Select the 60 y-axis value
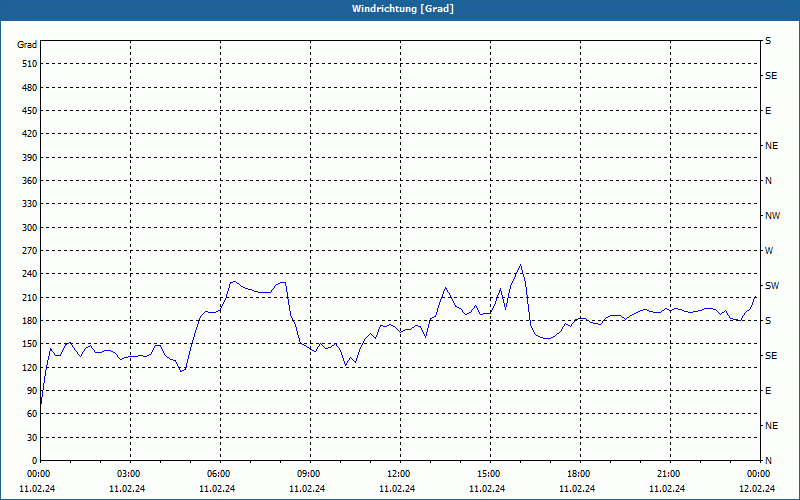 [33, 414]
